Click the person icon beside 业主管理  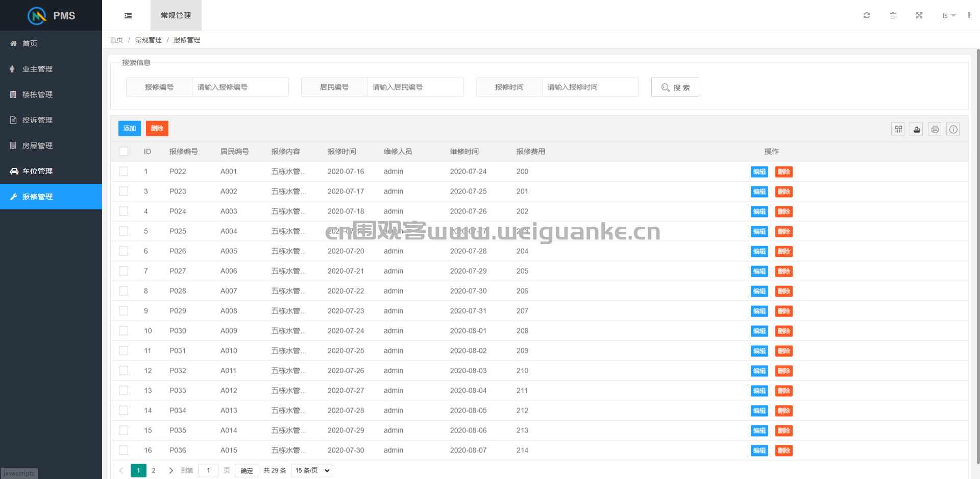12,69
